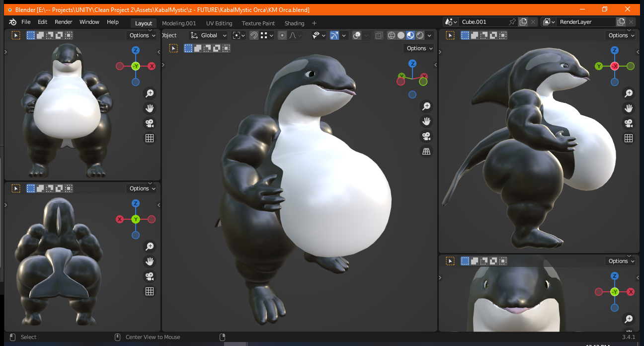
Task: Enable the snapping magnet toggle
Action: [x=253, y=35]
